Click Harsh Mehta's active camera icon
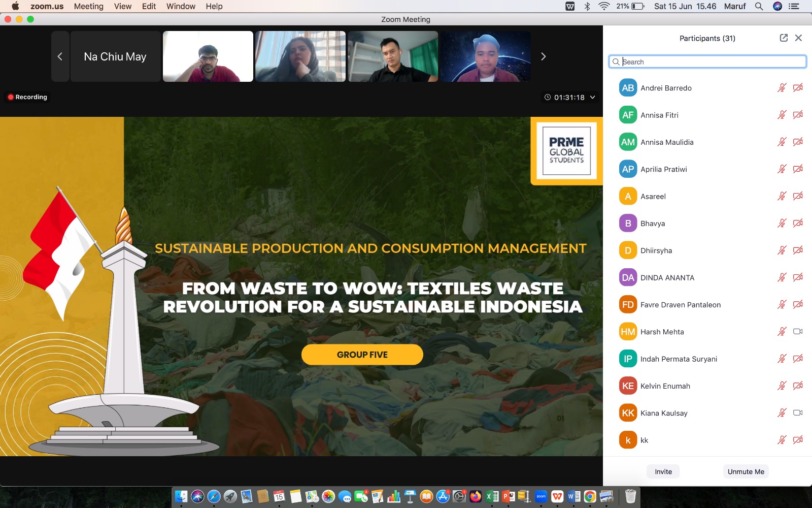This screenshot has width=812, height=508. (798, 331)
